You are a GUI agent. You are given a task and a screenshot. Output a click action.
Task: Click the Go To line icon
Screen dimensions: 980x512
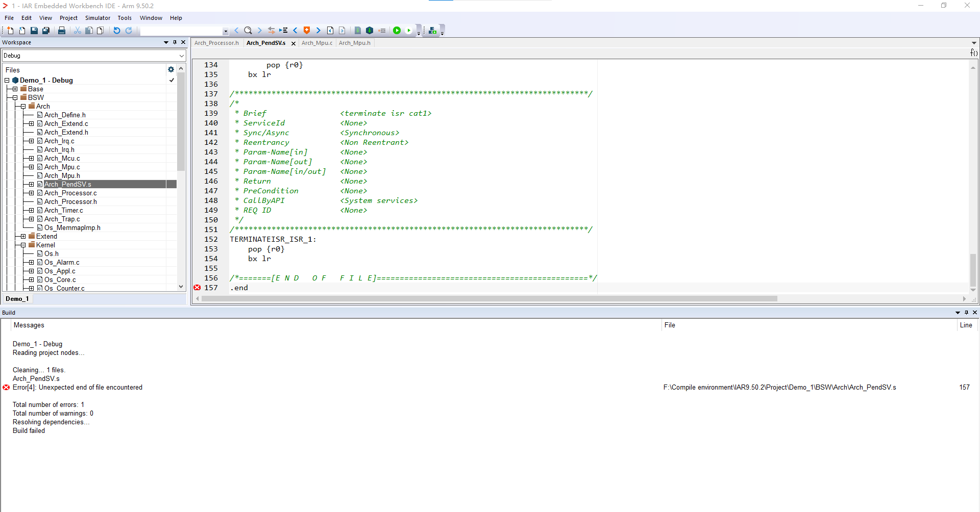(283, 31)
